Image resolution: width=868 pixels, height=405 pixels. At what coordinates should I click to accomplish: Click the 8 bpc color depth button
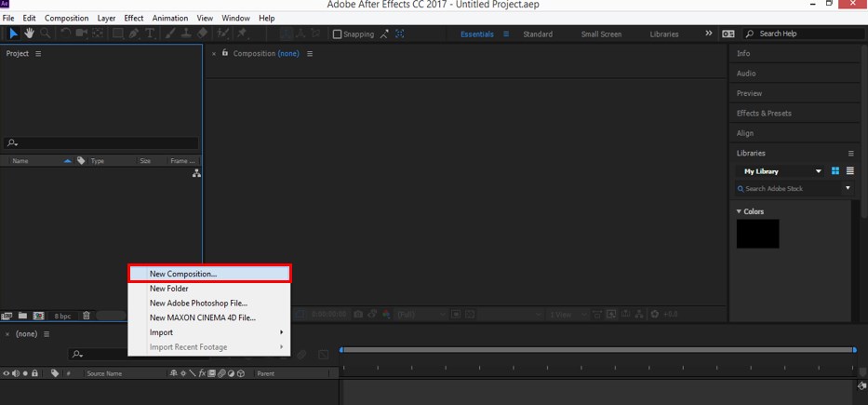point(62,316)
